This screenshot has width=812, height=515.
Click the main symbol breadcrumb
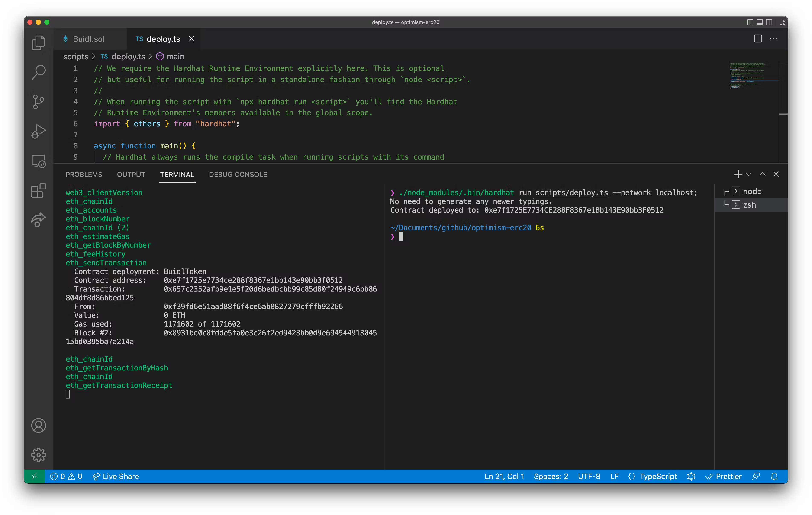(170, 57)
